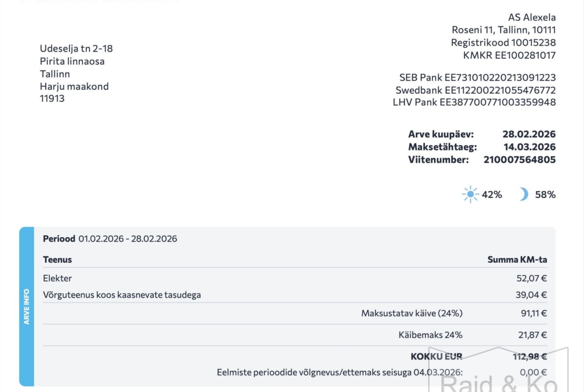Click the Elekter service row
Viewport: 584px width, 392px height.
point(294,278)
